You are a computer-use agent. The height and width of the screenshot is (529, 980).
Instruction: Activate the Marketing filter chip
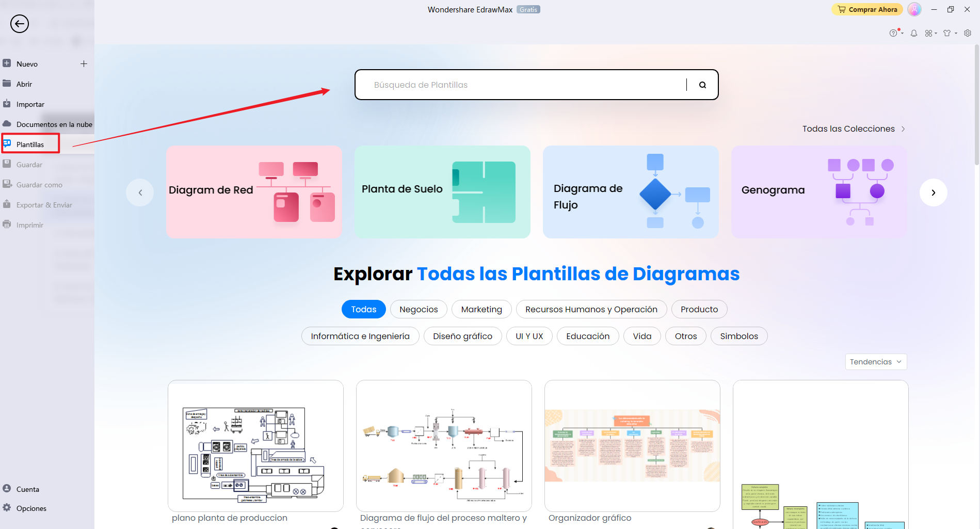coord(481,309)
